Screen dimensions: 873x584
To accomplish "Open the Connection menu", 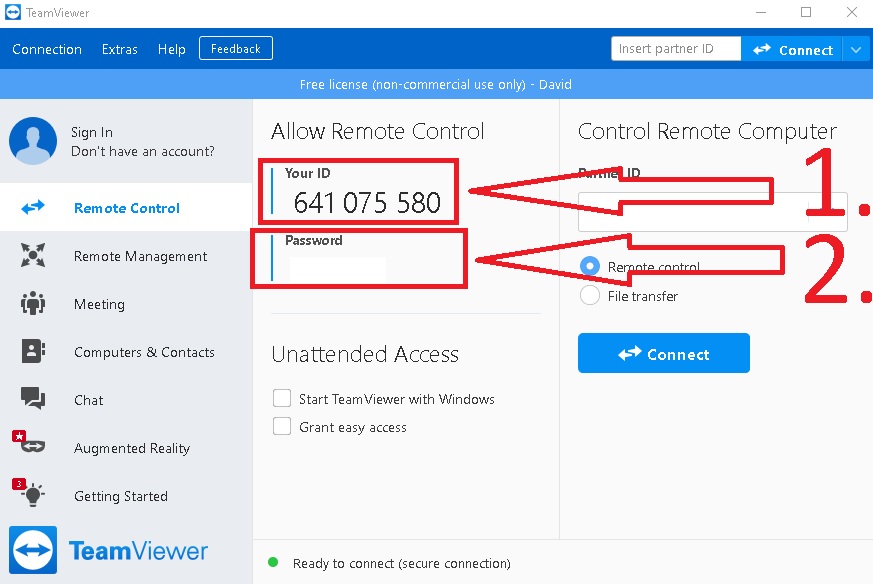I will pos(47,49).
